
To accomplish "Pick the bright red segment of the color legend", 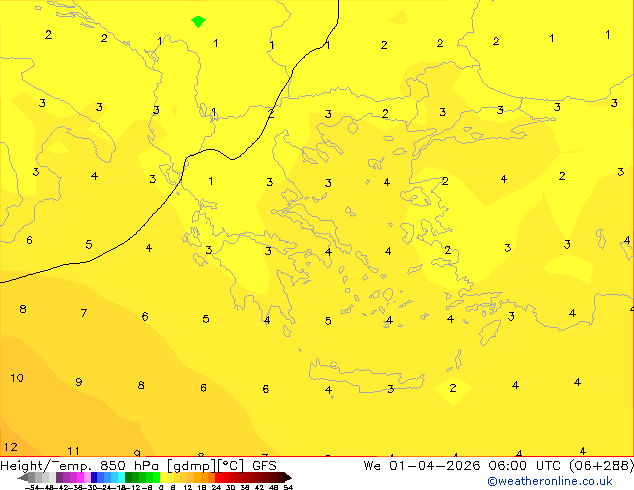I will click(x=226, y=477).
